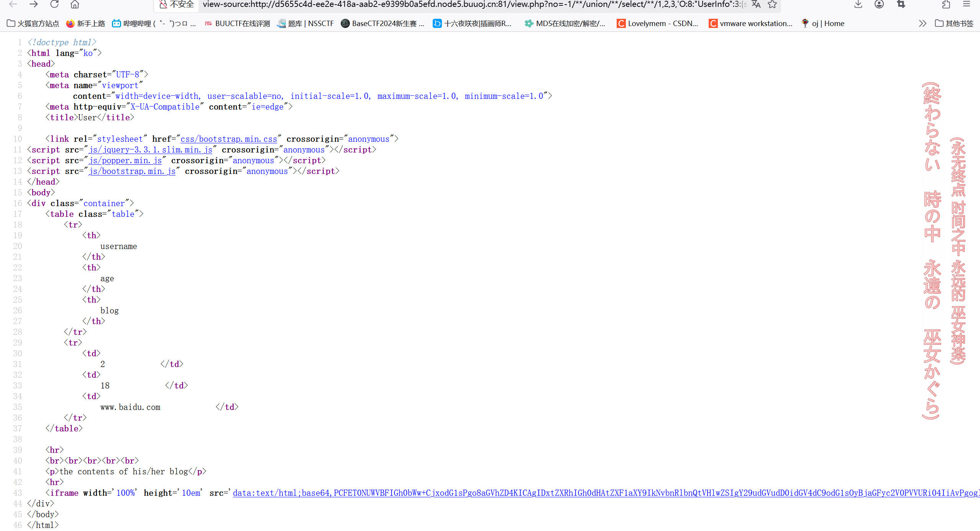Open the downloads panel icon
This screenshot has width=980, height=531.
[x=858, y=4]
